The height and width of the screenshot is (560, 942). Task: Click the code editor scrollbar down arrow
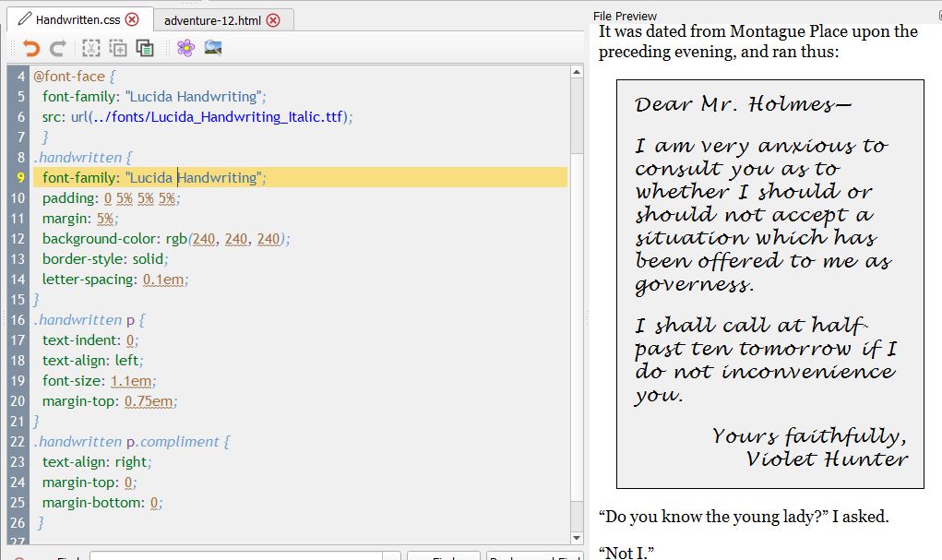(x=577, y=539)
